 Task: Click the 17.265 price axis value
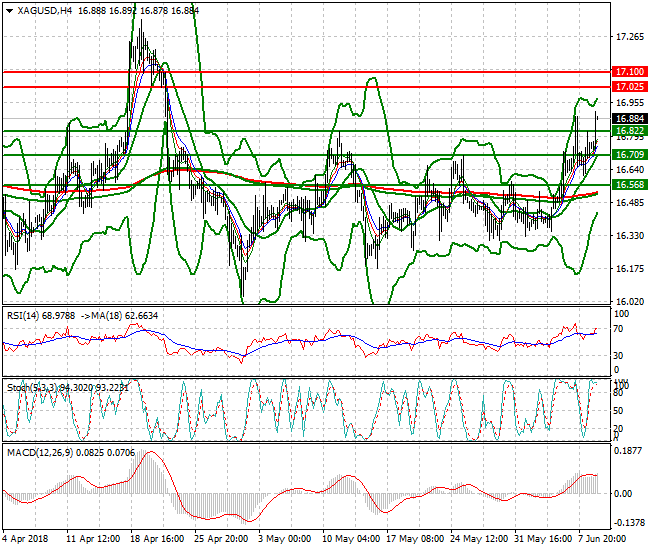coord(630,37)
